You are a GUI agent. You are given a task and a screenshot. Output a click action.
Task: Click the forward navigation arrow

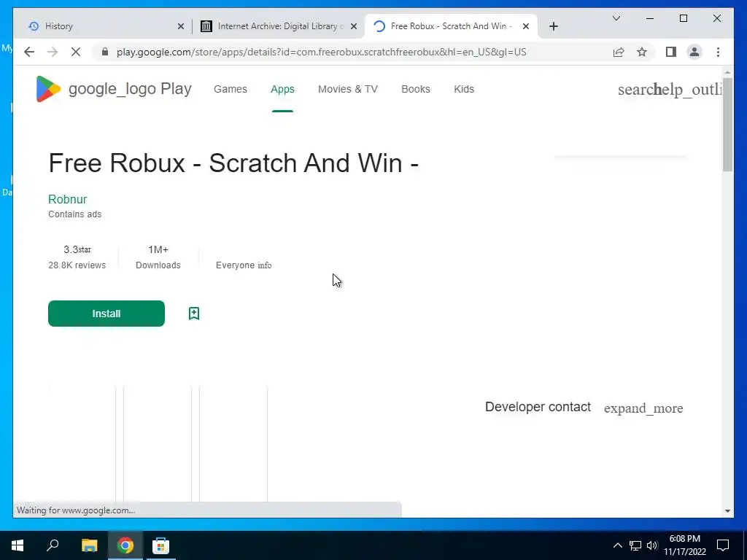[x=53, y=52]
